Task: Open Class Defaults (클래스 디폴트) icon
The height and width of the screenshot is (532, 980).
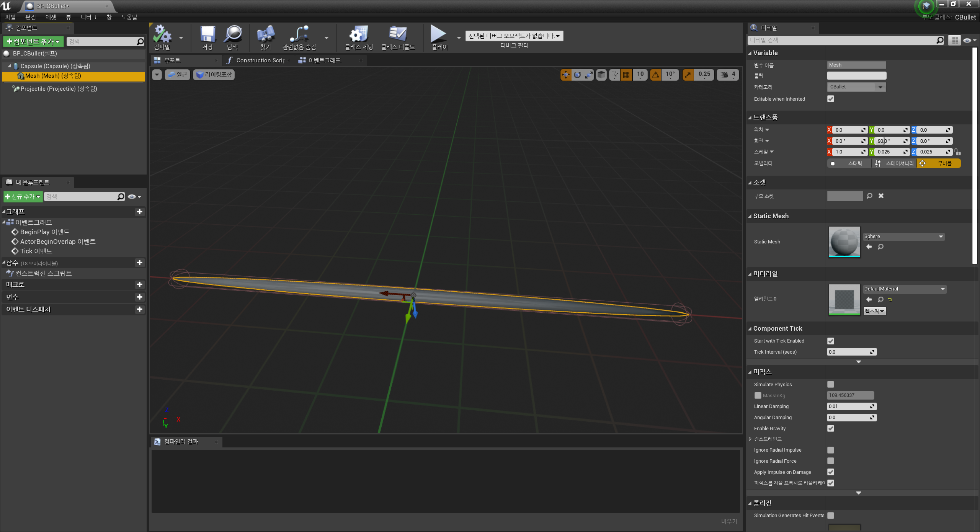Action: pos(397,35)
